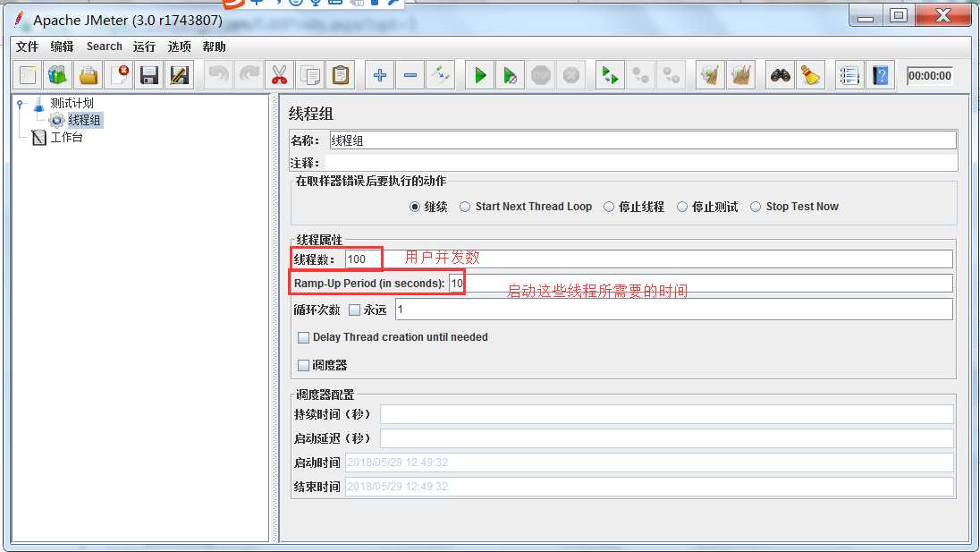Screen dimensions: 980x552
Task: Open the 运行 menu
Action: (144, 47)
